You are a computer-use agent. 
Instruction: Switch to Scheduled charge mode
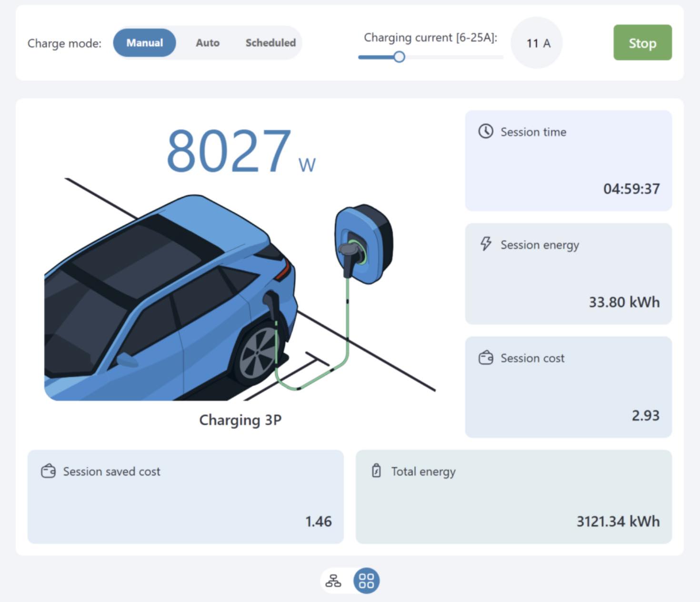pos(270,42)
